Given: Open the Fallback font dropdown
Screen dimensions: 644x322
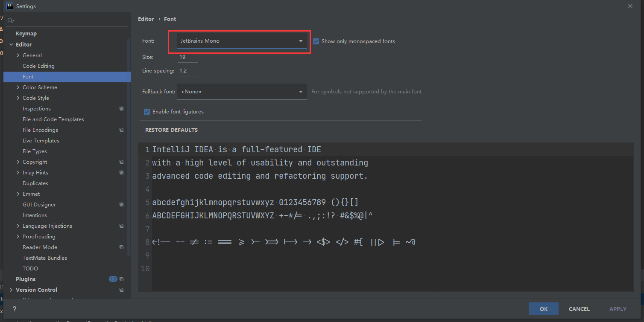Looking at the screenshot, I should (x=242, y=92).
